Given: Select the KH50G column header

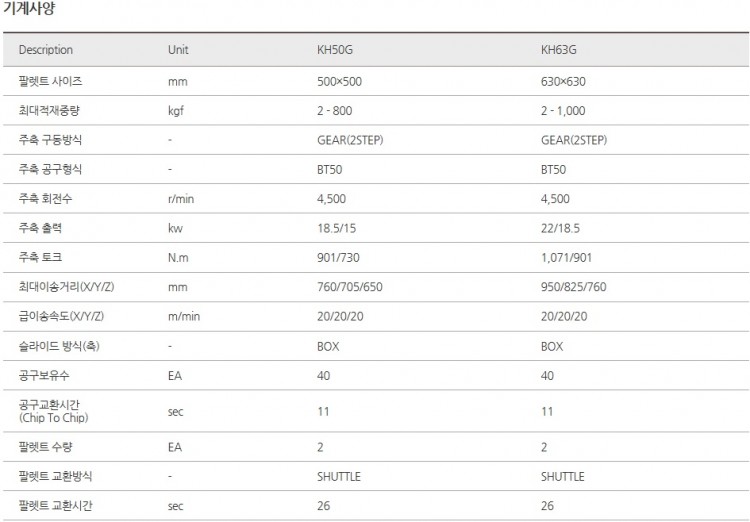Looking at the screenshot, I should 336,50.
